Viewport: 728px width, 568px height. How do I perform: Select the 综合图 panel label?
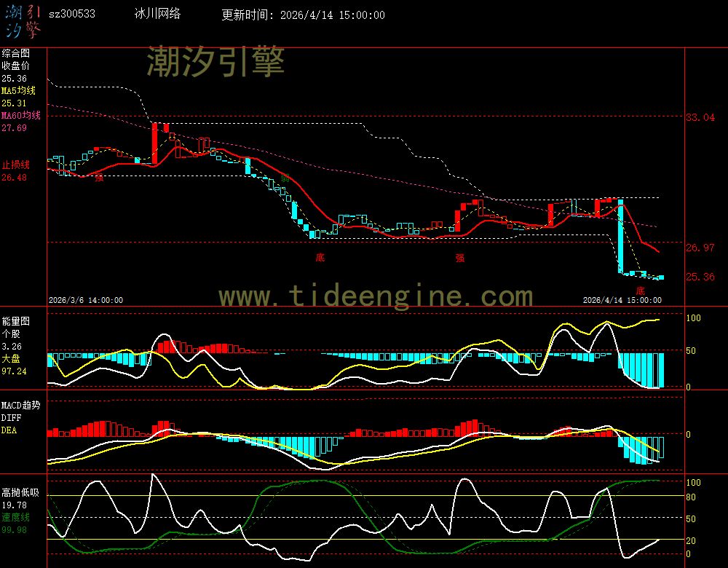(15, 53)
